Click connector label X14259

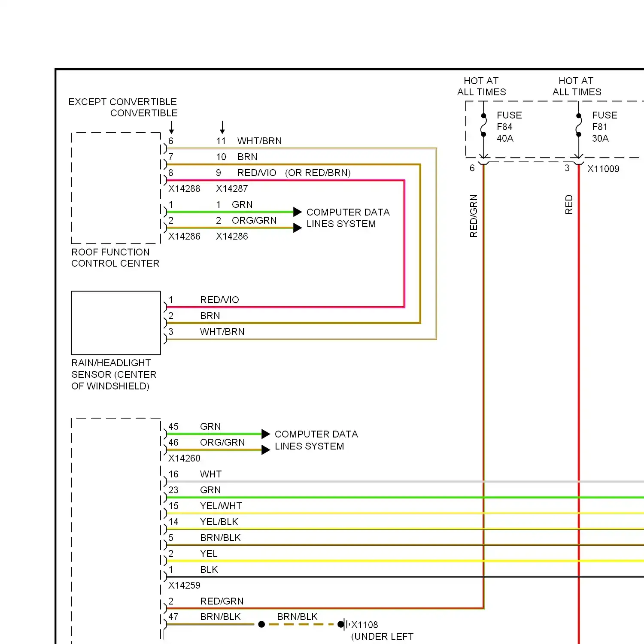tap(184, 585)
